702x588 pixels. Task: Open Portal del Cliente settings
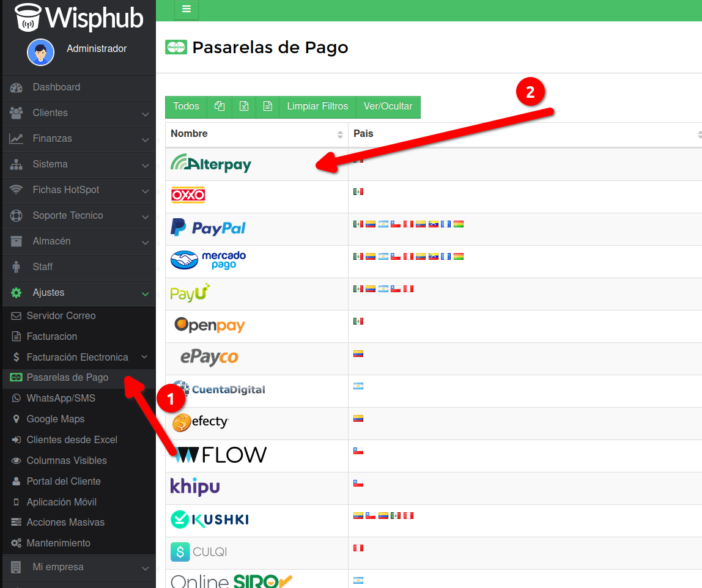[x=63, y=482]
